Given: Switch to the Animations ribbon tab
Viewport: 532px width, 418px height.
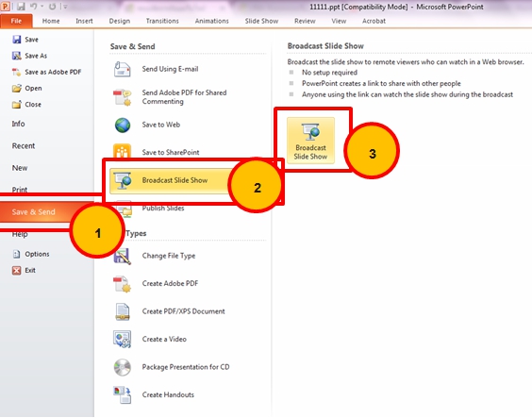Looking at the screenshot, I should pos(211,21).
